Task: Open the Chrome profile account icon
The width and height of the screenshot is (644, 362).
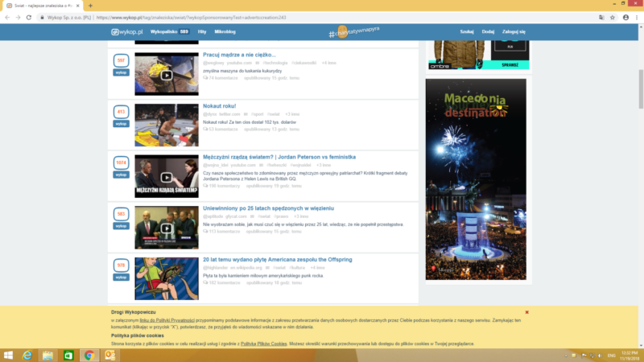Action: 625,17
